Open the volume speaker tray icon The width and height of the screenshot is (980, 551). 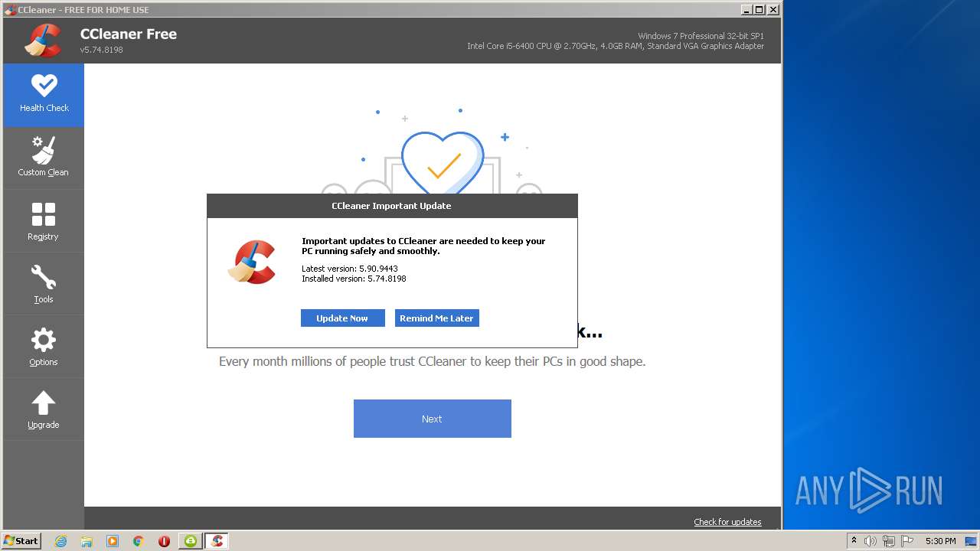[870, 541]
